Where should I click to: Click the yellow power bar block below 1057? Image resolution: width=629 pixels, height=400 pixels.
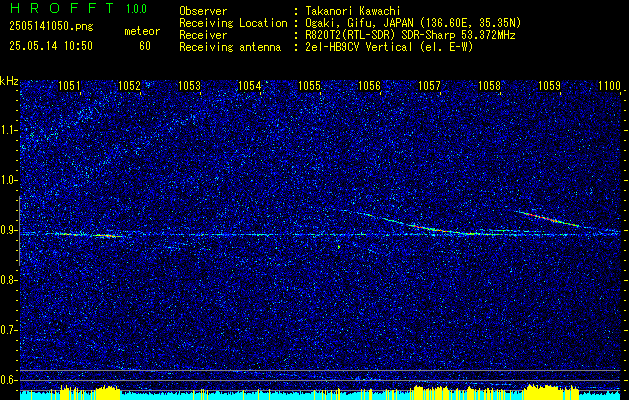[x=434, y=392]
